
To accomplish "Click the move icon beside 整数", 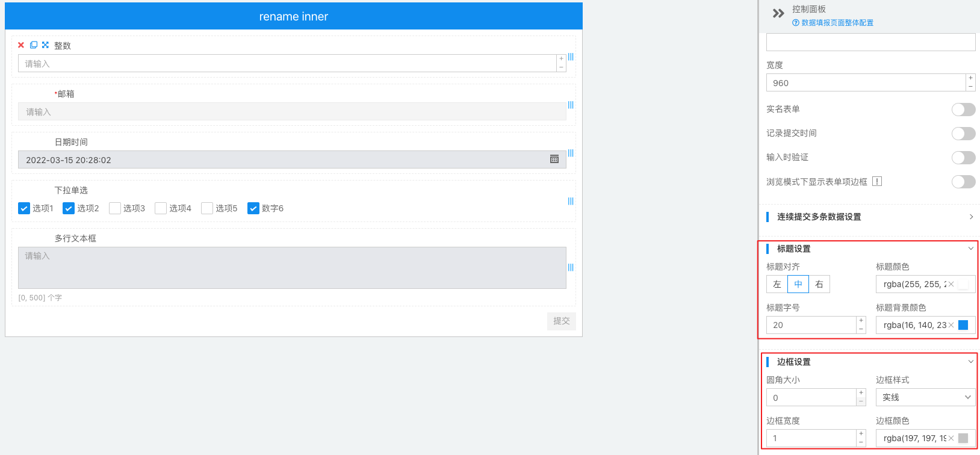I will (45, 45).
